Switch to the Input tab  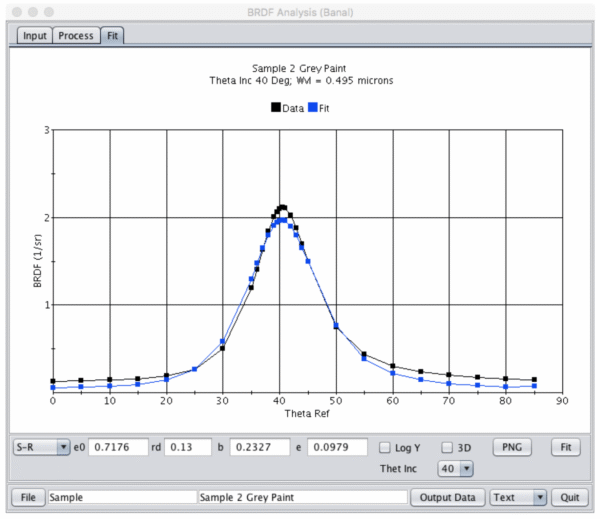point(35,35)
